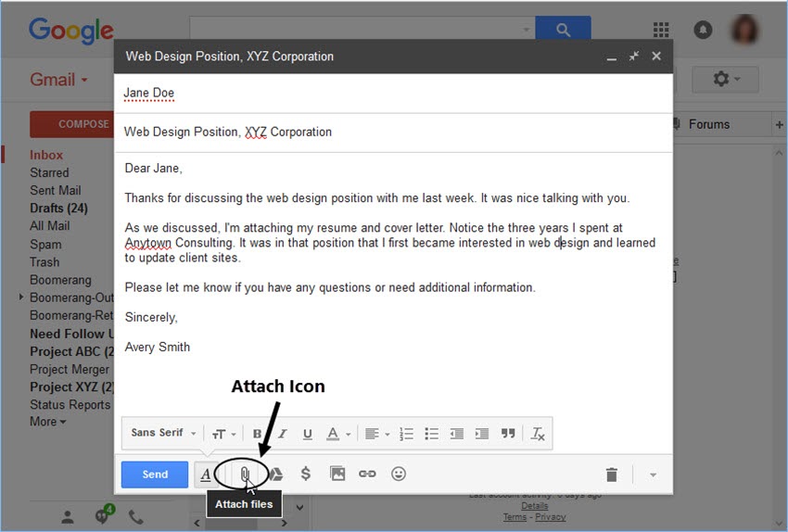This screenshot has height=532, width=788.
Task: Click the indent more icon
Action: tap(482, 434)
